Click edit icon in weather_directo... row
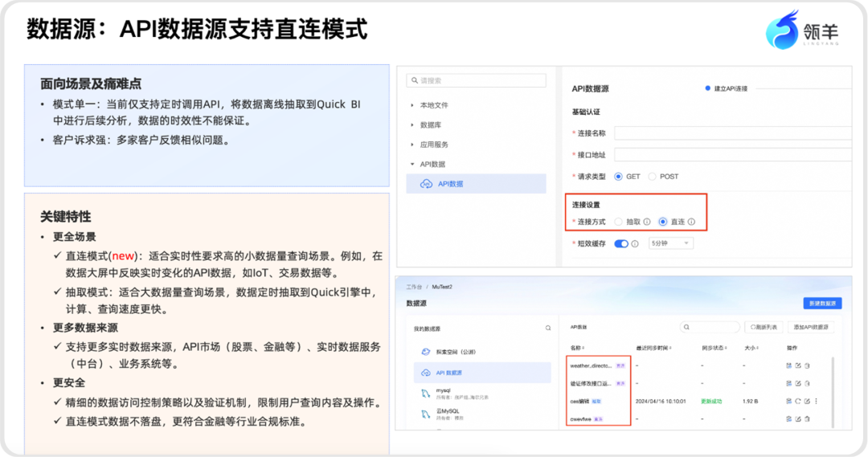The width and height of the screenshot is (868, 457). tap(798, 365)
